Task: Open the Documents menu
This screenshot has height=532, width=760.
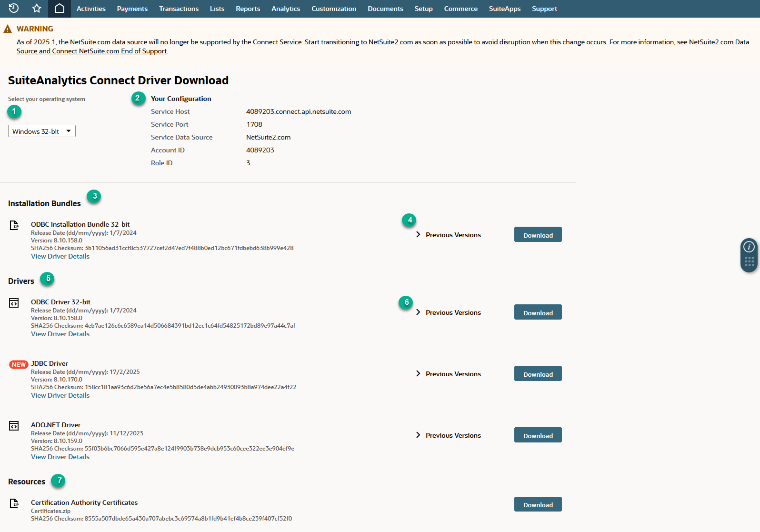Action: pos(385,9)
